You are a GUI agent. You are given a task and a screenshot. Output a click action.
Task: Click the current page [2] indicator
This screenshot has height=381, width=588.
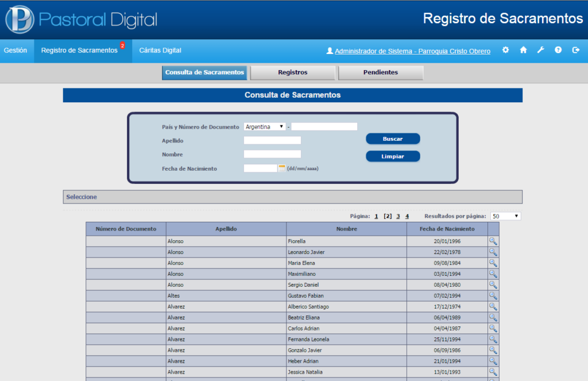tap(388, 216)
